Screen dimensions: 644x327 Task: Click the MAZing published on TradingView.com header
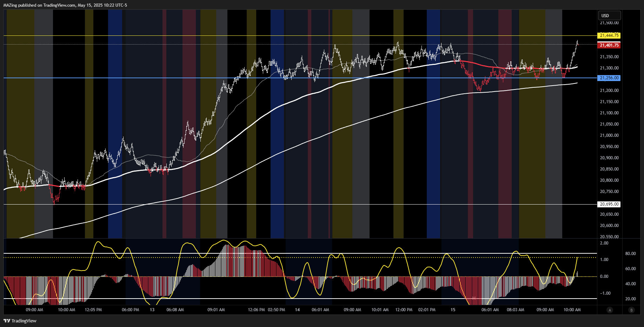(x=65, y=5)
